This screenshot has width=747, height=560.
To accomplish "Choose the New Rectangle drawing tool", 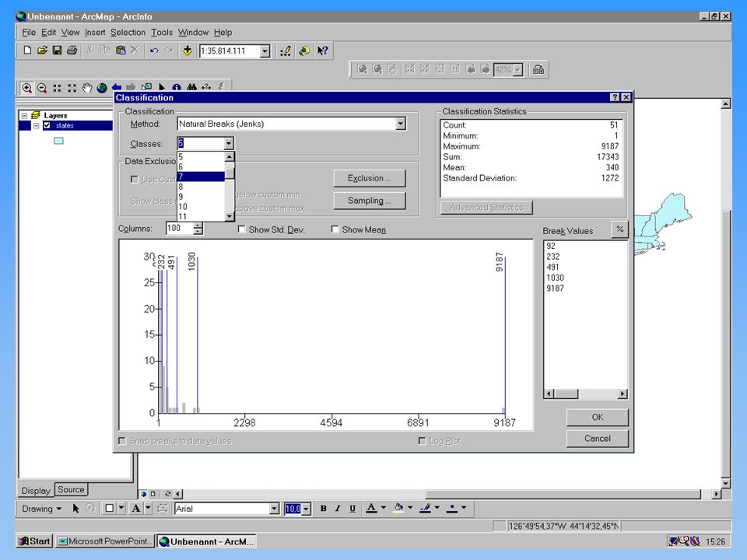I will coord(109,509).
